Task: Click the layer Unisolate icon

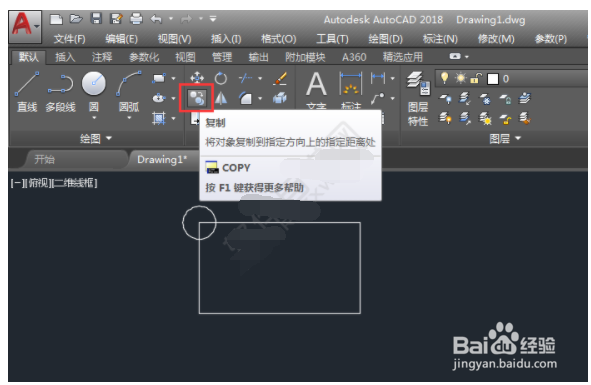Action: pyautogui.click(x=465, y=119)
